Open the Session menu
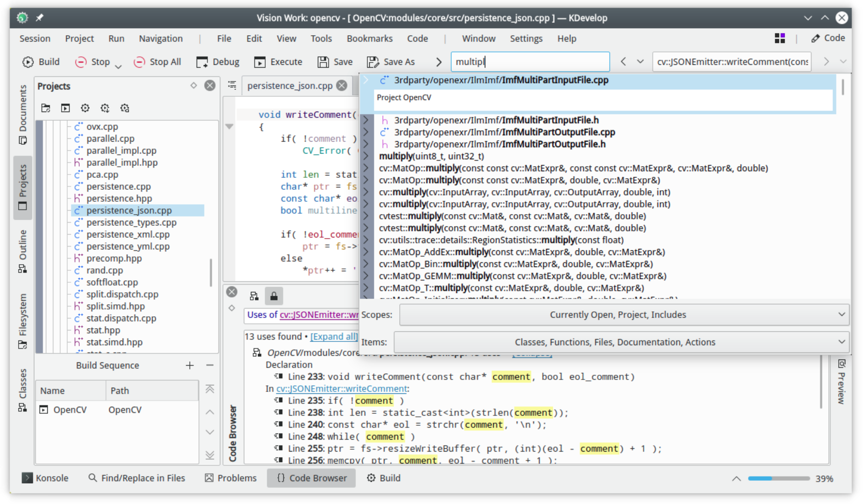This screenshot has width=863, height=504. (x=35, y=39)
